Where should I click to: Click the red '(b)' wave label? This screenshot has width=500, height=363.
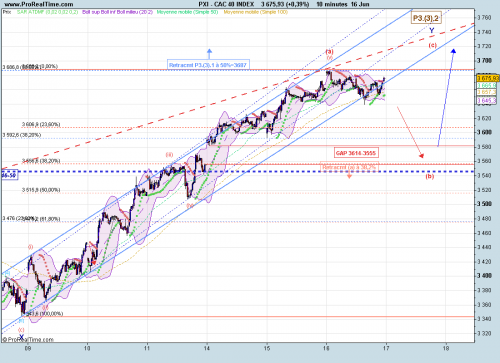pos(430,176)
